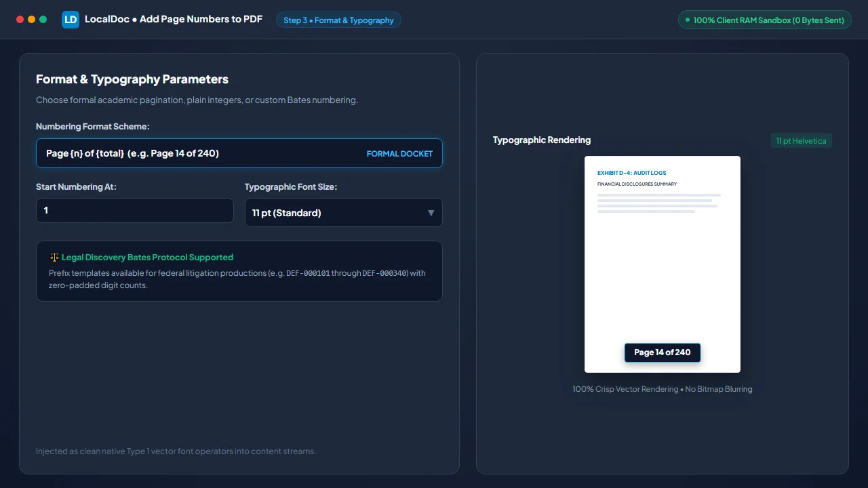The width and height of the screenshot is (868, 488).
Task: Click the Start Numbering At label
Action: pyautogui.click(x=76, y=186)
